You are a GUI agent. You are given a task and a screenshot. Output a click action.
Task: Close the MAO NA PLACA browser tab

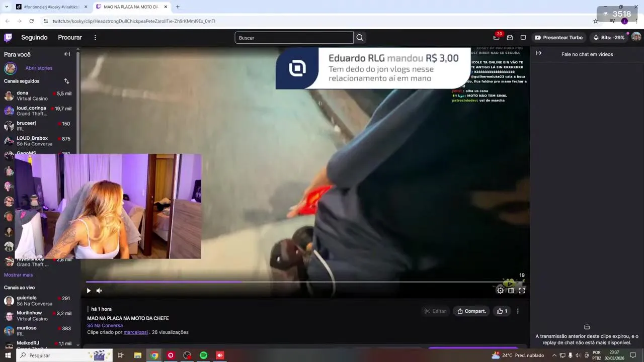point(166,7)
